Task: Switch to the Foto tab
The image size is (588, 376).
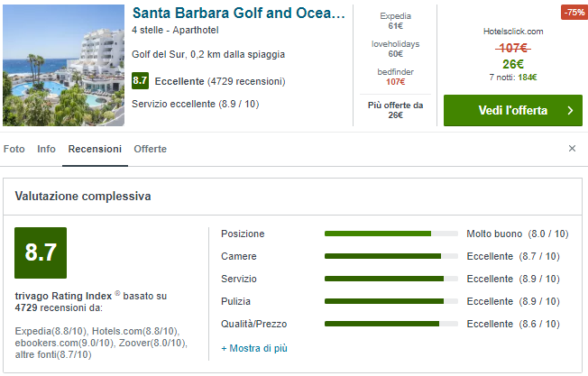Action: pos(14,149)
